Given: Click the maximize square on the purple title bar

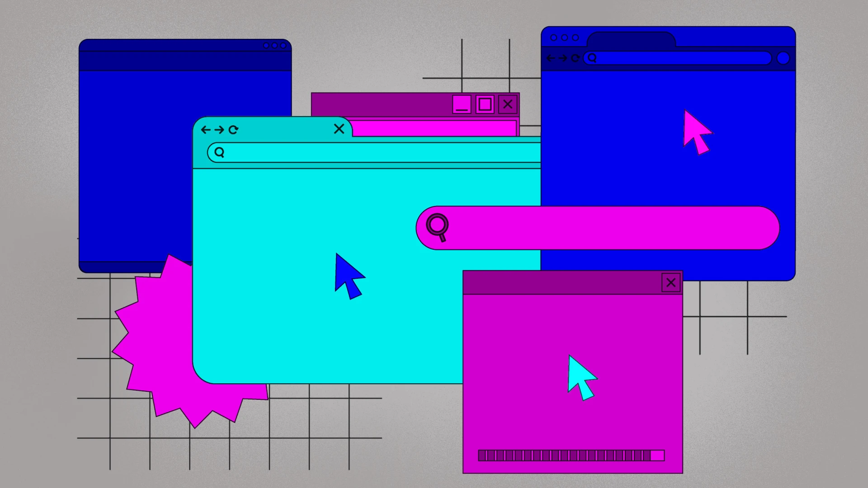Looking at the screenshot, I should click(x=485, y=104).
